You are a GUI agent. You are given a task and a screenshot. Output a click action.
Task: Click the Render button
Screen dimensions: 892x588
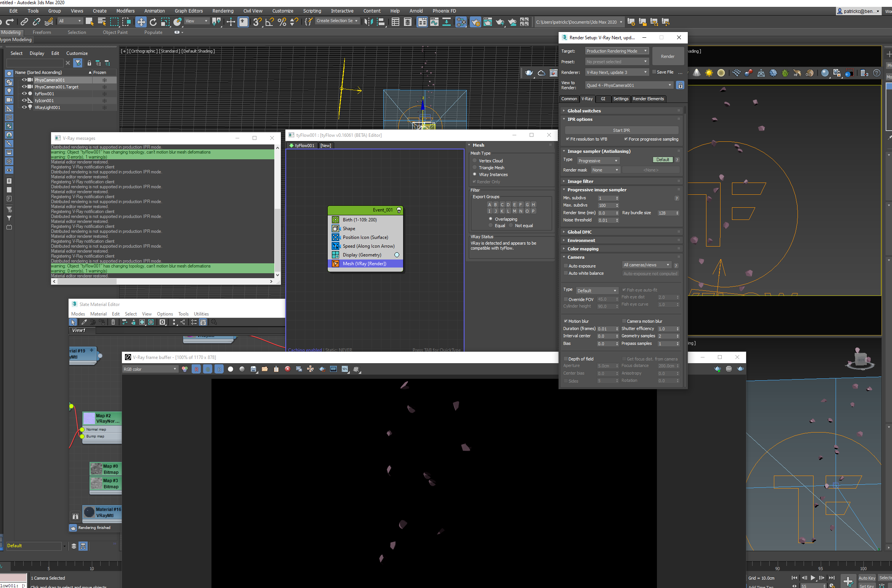[668, 56]
